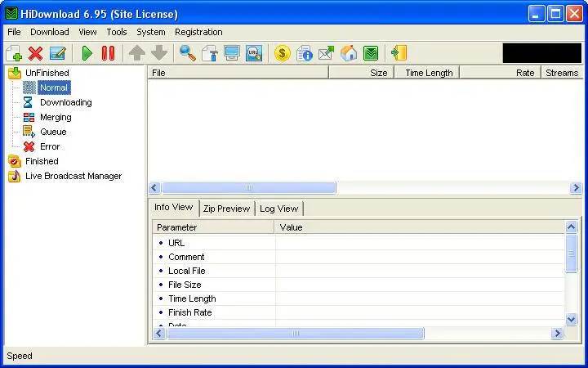Click info panel scroll down arrow
This screenshot has height=368, width=588.
coord(571,319)
